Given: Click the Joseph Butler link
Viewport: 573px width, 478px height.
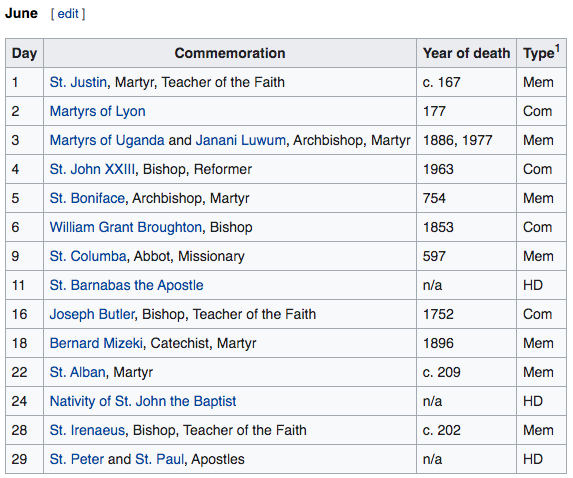Looking at the screenshot, I should pyautogui.click(x=92, y=314).
